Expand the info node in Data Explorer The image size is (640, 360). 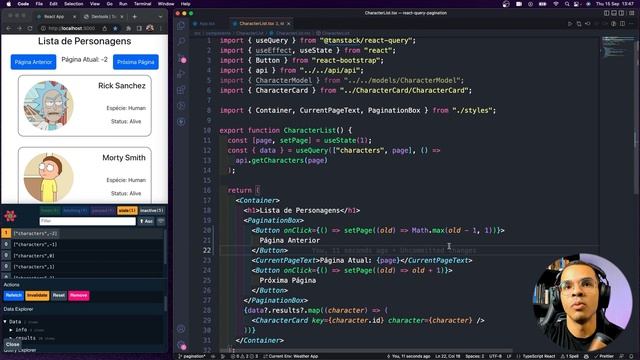11,330
